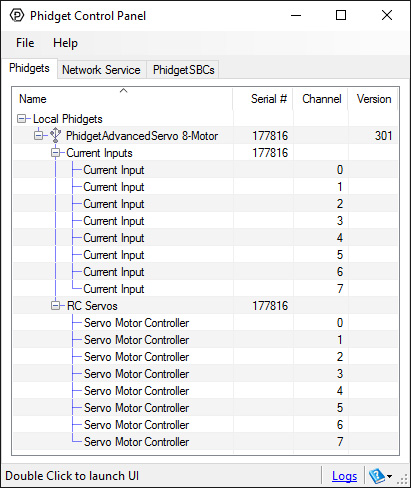The width and height of the screenshot is (411, 488).
Task: Select Servo Motor Controller channel 2
Action: 206,357
